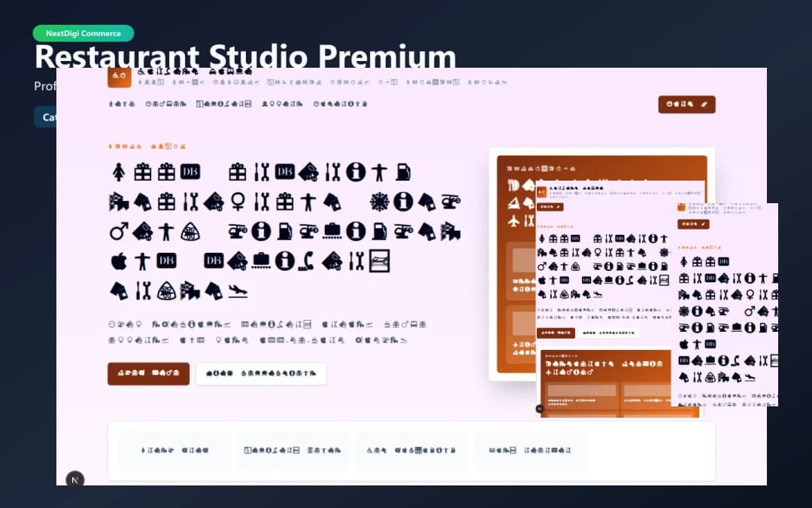Click the brown hero button inside the medium screenshot

(x=556, y=333)
